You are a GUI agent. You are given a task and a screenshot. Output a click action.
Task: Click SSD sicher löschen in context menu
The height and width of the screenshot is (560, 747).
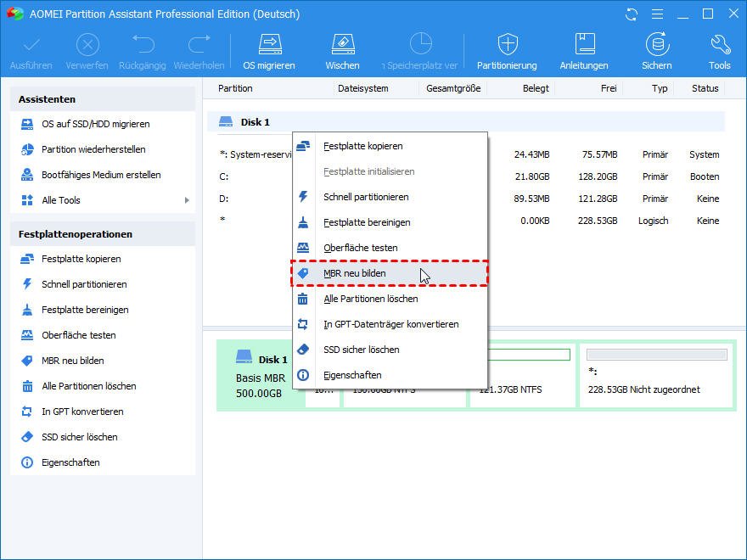pos(361,350)
